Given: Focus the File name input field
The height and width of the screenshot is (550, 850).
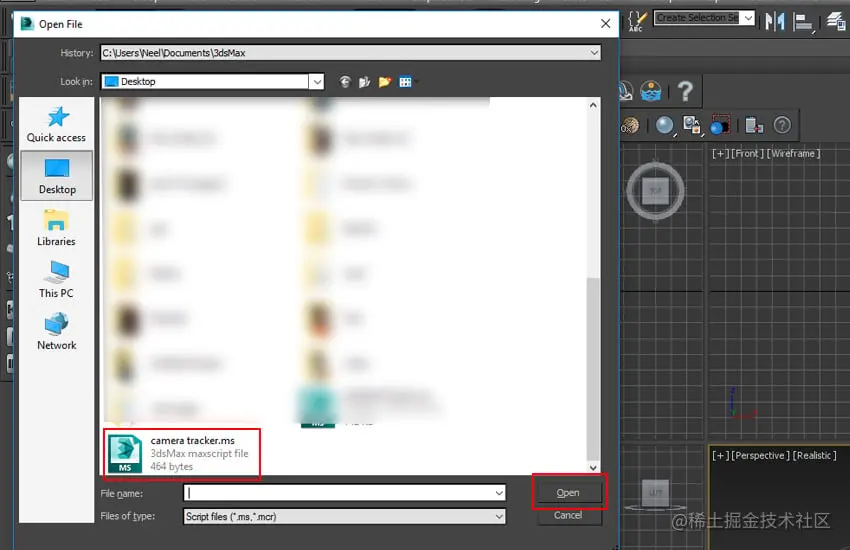Looking at the screenshot, I should [339, 493].
